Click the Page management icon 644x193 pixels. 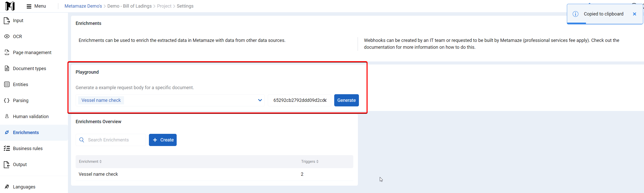(7, 53)
